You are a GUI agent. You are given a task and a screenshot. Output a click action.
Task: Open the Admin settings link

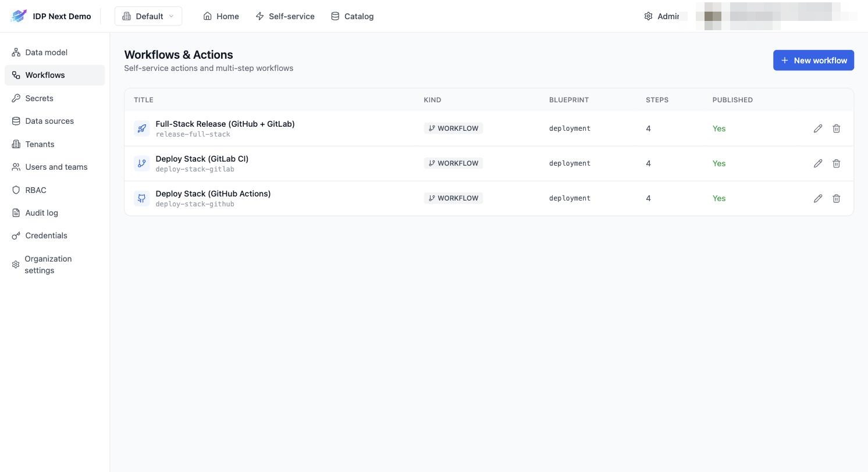661,16
